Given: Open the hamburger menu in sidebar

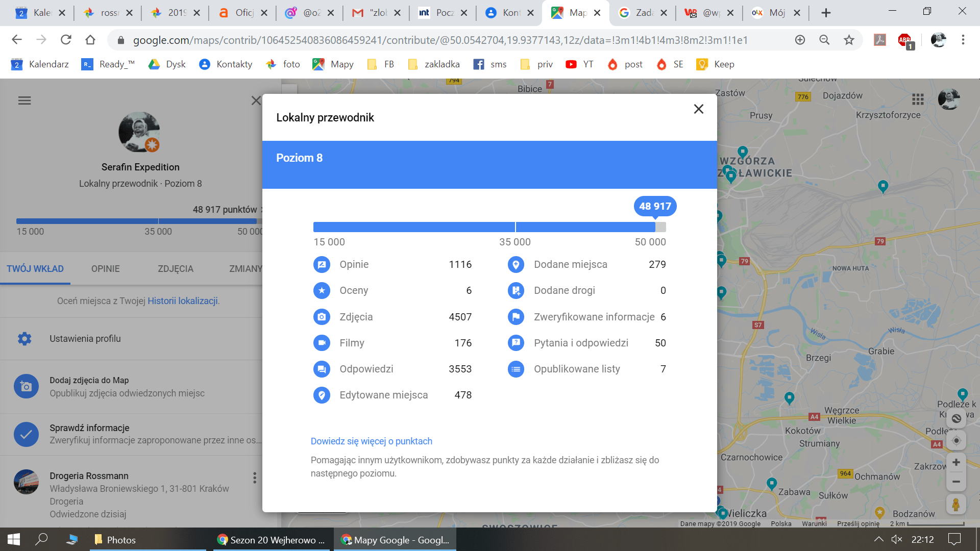Looking at the screenshot, I should click(x=24, y=101).
